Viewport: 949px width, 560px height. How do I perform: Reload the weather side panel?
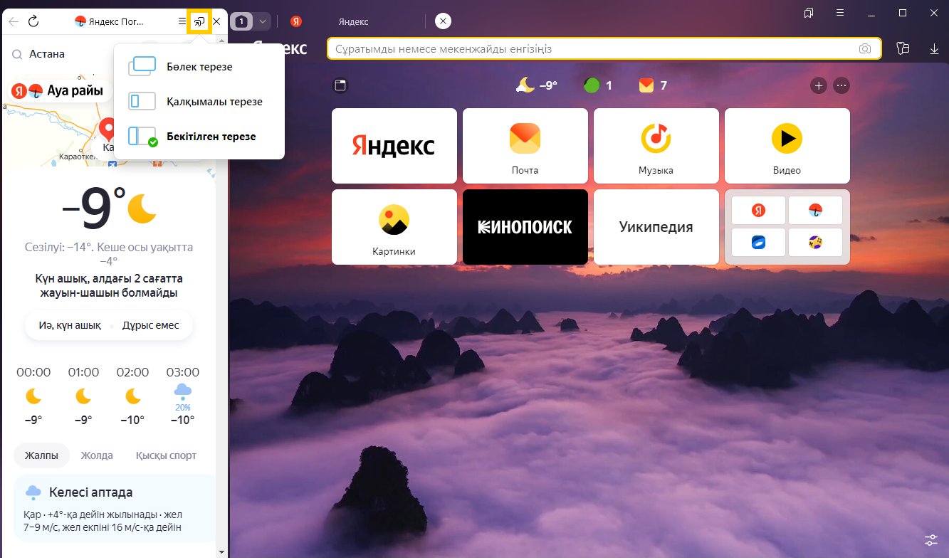(33, 21)
